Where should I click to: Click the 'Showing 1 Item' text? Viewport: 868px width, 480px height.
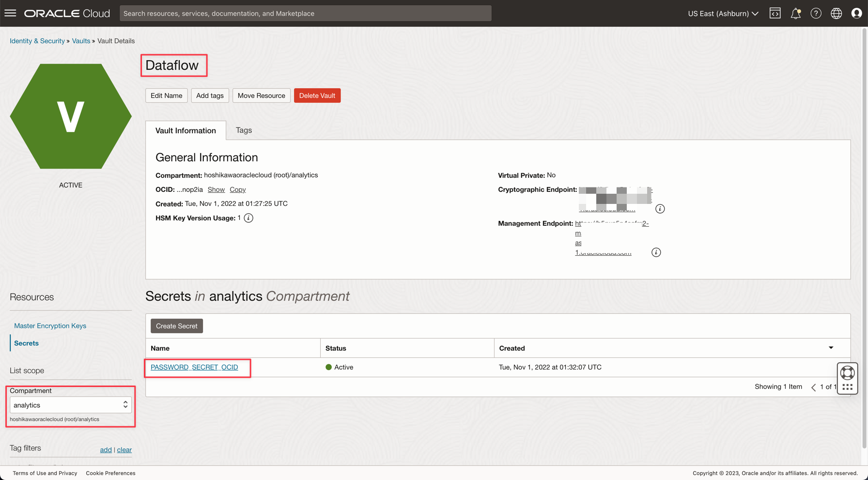click(x=778, y=387)
